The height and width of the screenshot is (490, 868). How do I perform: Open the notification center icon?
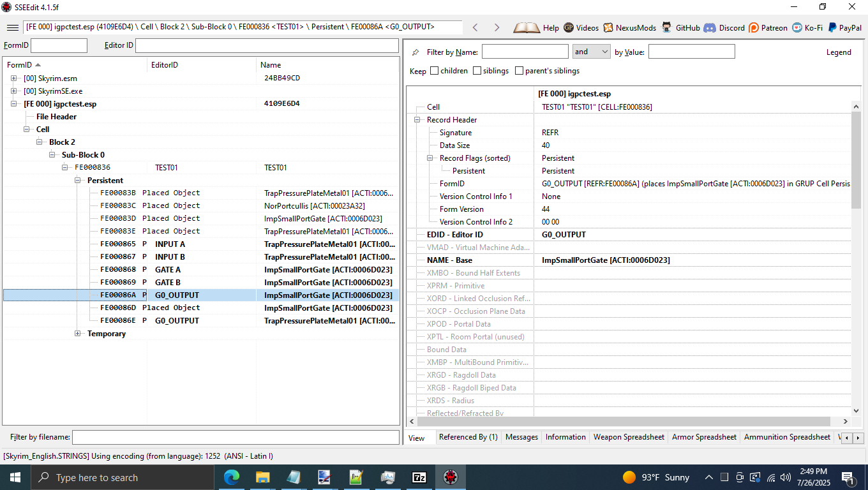[849, 477]
